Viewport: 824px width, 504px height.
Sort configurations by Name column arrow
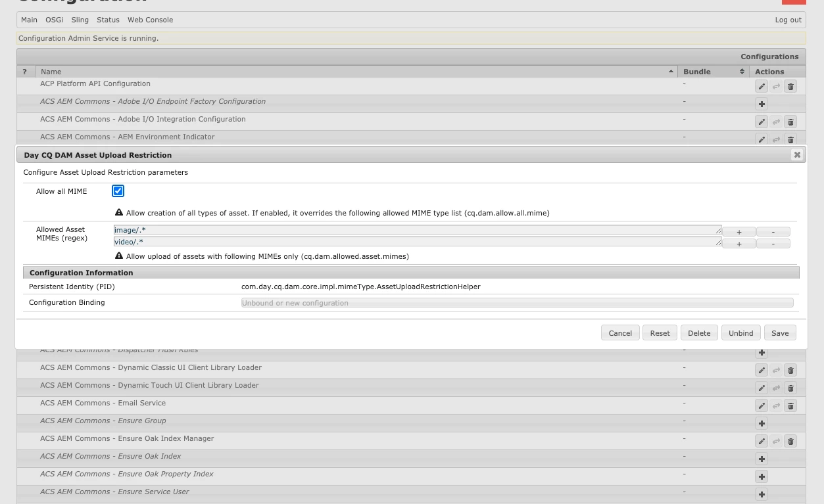[671, 72]
